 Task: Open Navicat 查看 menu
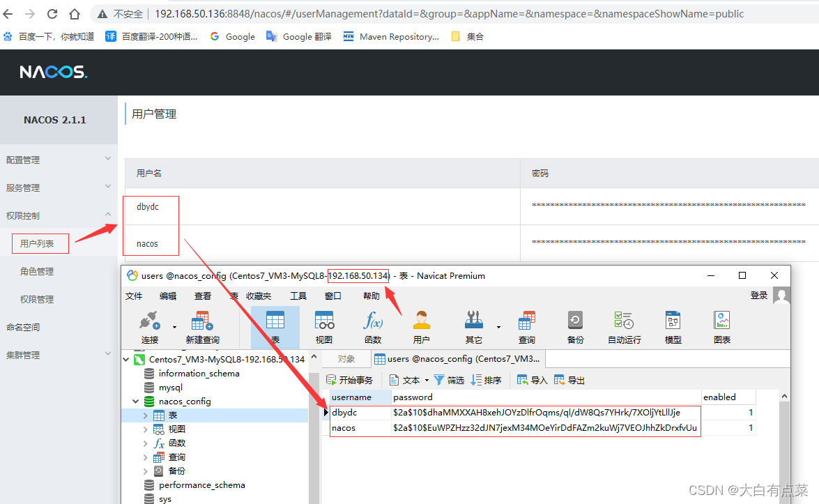[x=203, y=296]
